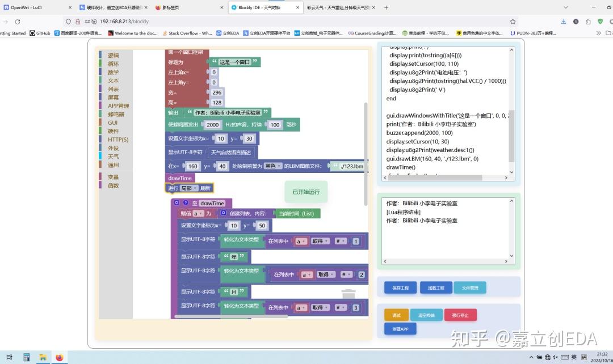Open the browser downloads icon
The height and width of the screenshot is (364, 613).
point(564,21)
